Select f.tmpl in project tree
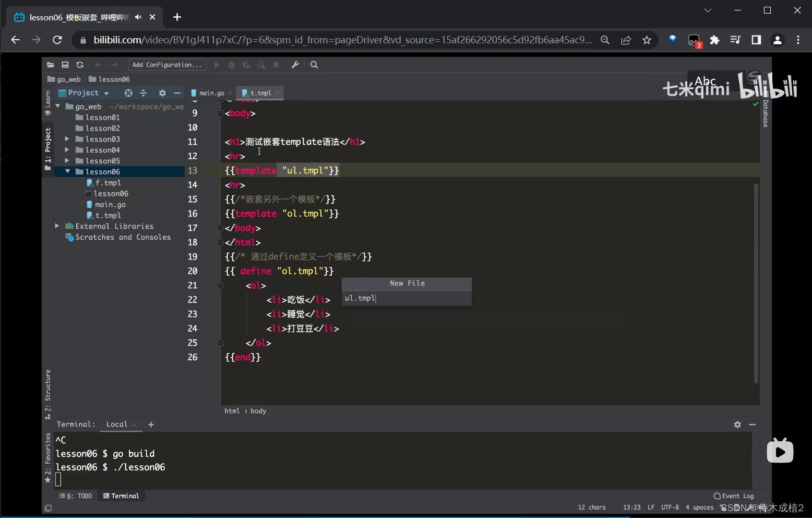This screenshot has width=812, height=518. coord(104,183)
